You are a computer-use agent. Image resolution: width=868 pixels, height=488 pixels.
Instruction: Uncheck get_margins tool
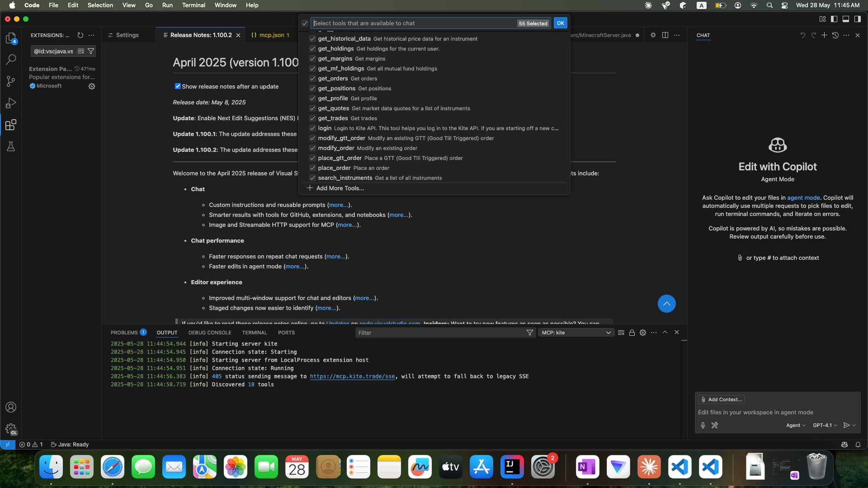point(312,59)
